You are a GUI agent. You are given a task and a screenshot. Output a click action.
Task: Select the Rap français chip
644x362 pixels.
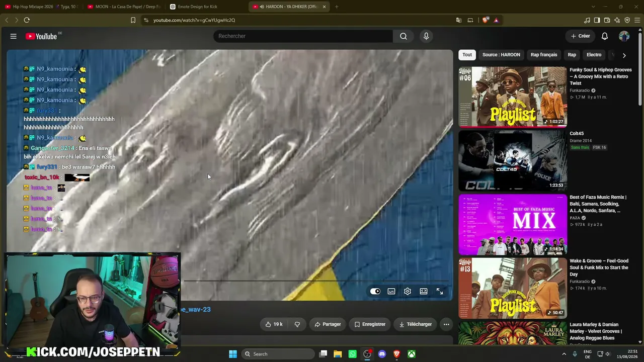tap(544, 55)
